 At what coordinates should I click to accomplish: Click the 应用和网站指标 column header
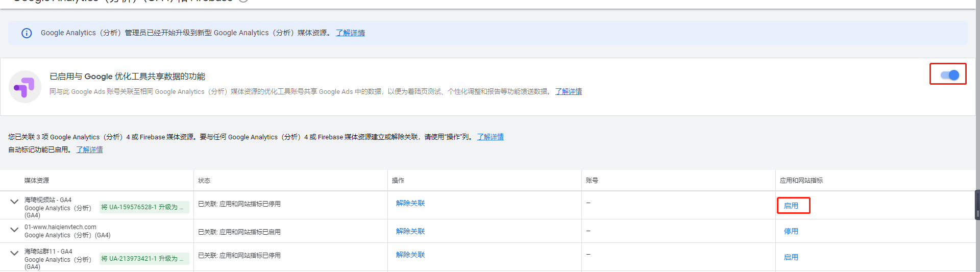pyautogui.click(x=801, y=181)
